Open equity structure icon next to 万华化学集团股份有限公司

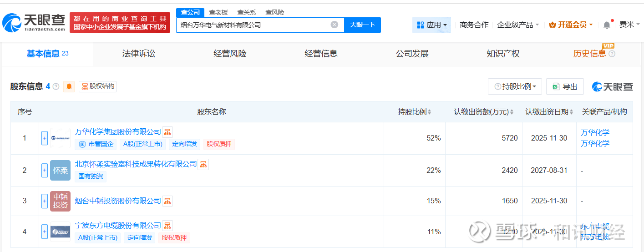click(x=167, y=132)
